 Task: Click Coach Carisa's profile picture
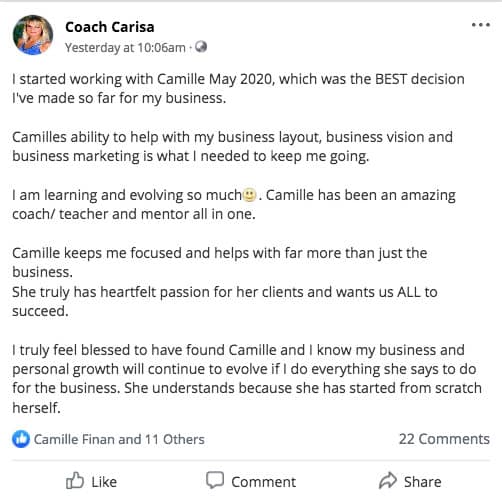point(33,35)
